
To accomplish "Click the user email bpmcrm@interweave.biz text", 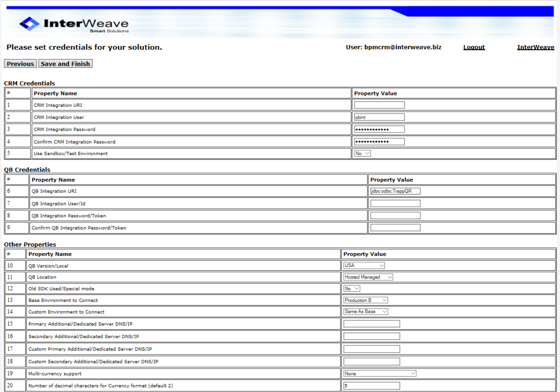I will point(403,47).
